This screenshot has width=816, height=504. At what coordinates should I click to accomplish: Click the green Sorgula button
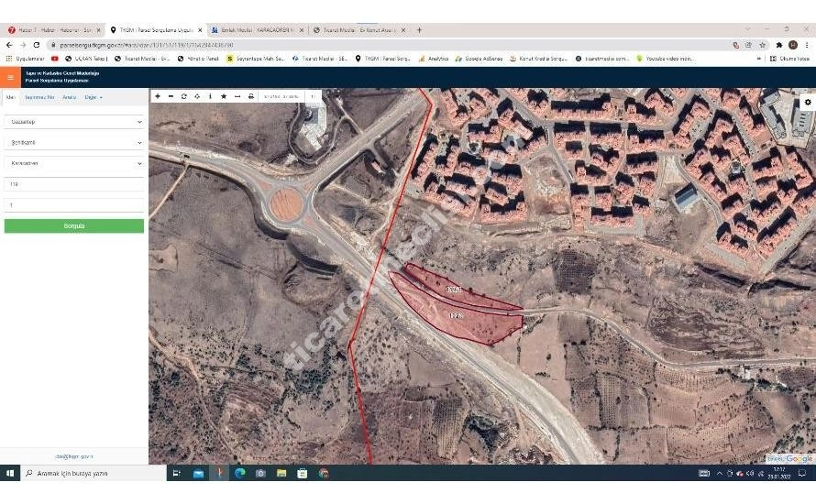(x=74, y=225)
